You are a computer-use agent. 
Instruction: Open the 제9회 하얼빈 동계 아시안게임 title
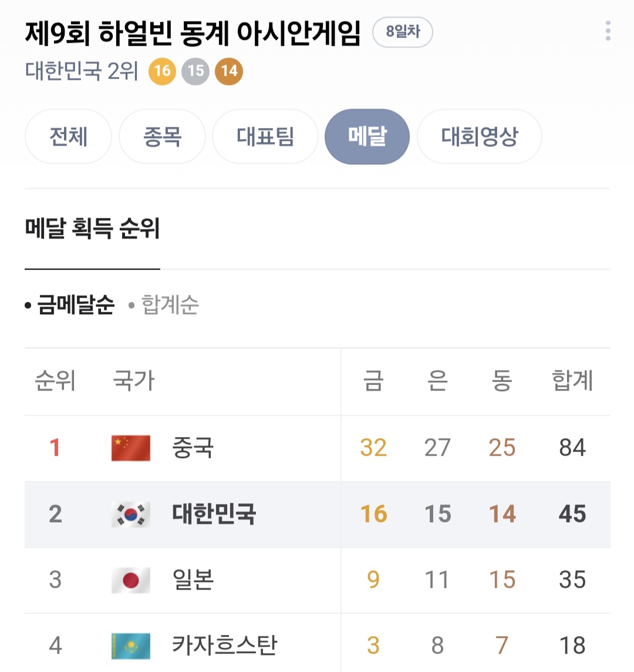(x=193, y=33)
